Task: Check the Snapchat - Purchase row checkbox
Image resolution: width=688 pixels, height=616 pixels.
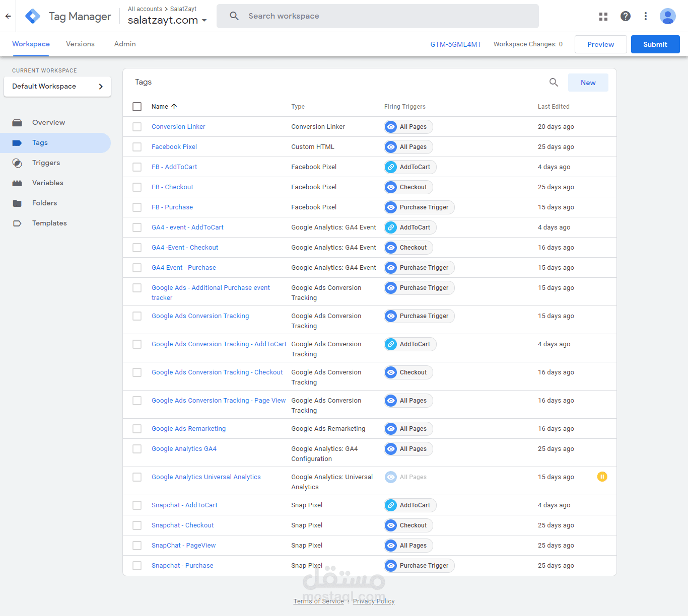Action: 137,566
